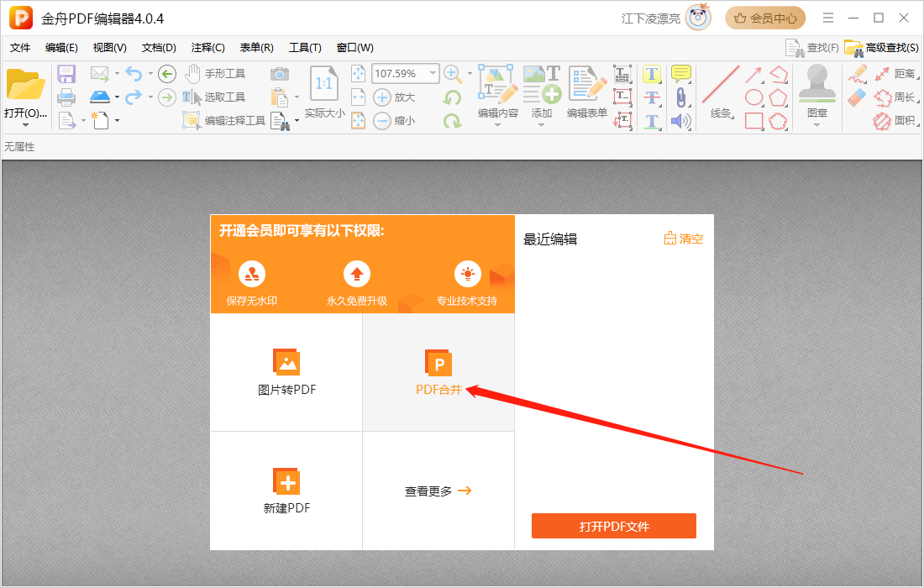
Task: Expand the edit content (编辑内容) dropdown arrow
Action: (x=498, y=125)
